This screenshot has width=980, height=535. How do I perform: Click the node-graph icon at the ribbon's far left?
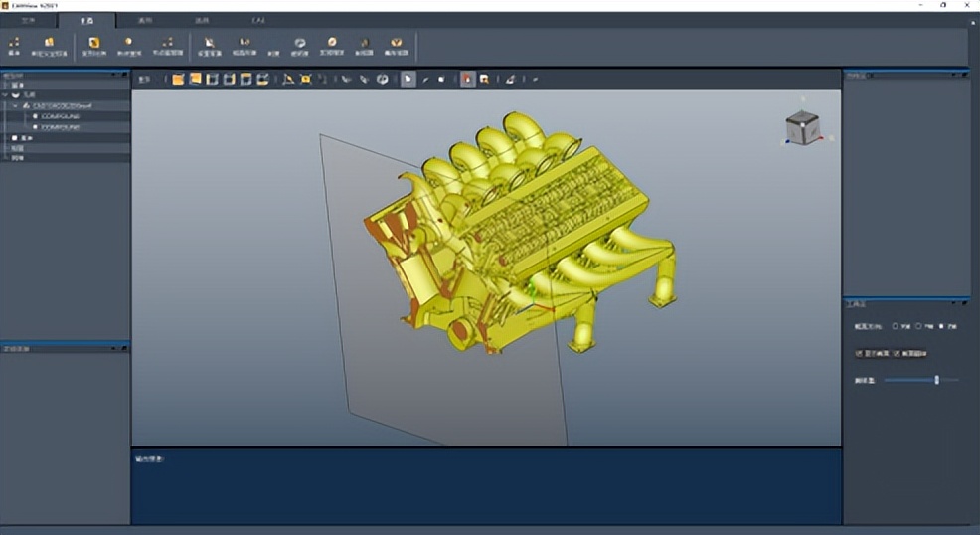point(14,43)
